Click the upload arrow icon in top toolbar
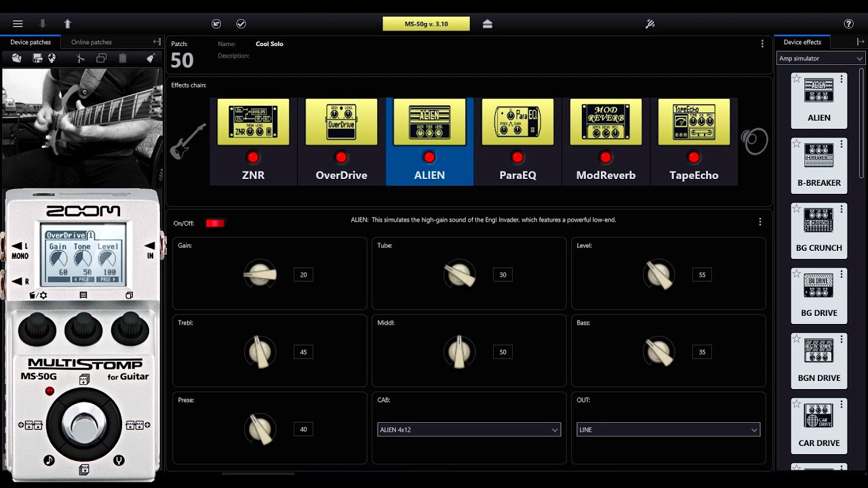This screenshot has height=488, width=868. (x=67, y=24)
